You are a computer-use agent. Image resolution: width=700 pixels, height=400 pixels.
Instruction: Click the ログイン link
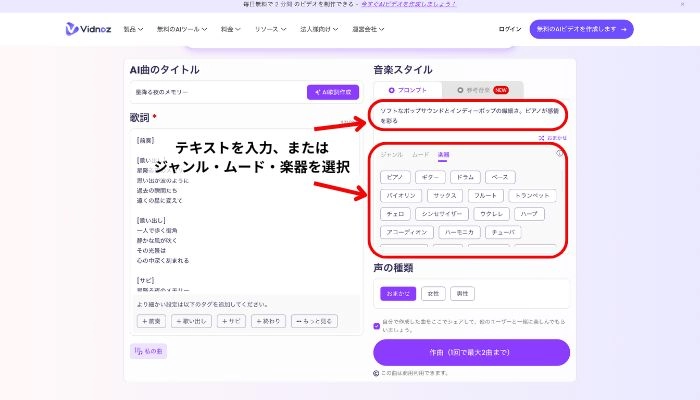click(x=510, y=29)
